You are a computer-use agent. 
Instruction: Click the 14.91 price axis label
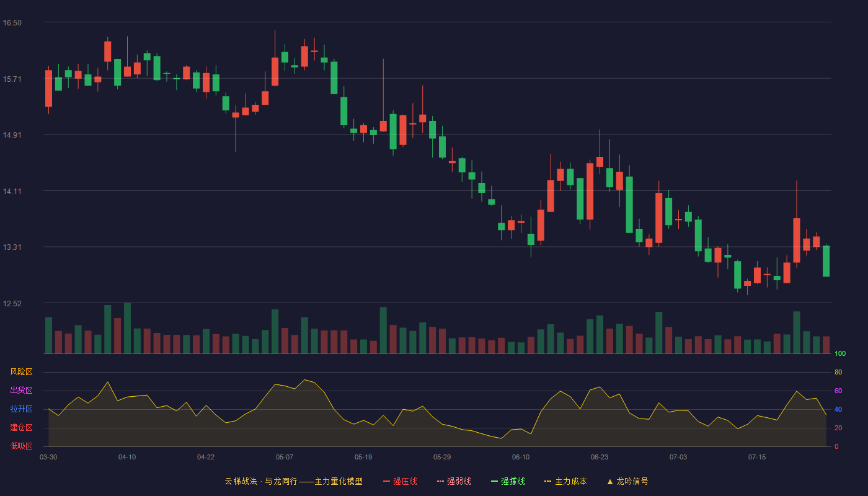(x=12, y=135)
